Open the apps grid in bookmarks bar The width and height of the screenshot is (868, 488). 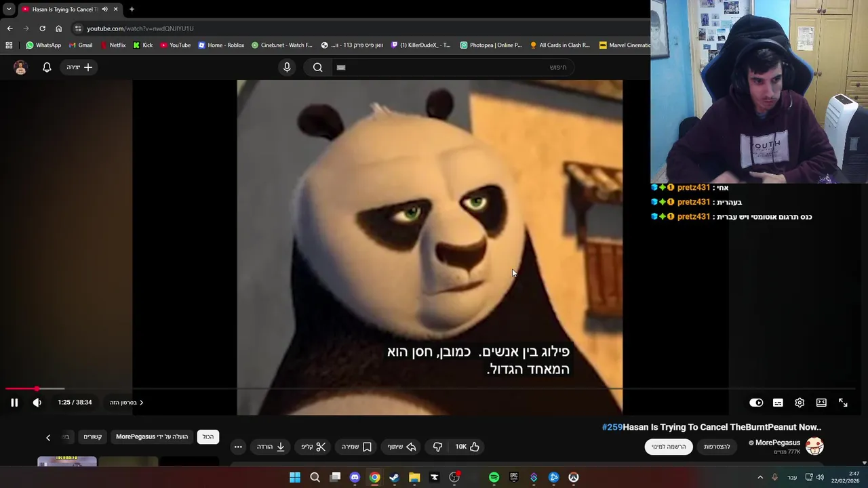(9, 45)
